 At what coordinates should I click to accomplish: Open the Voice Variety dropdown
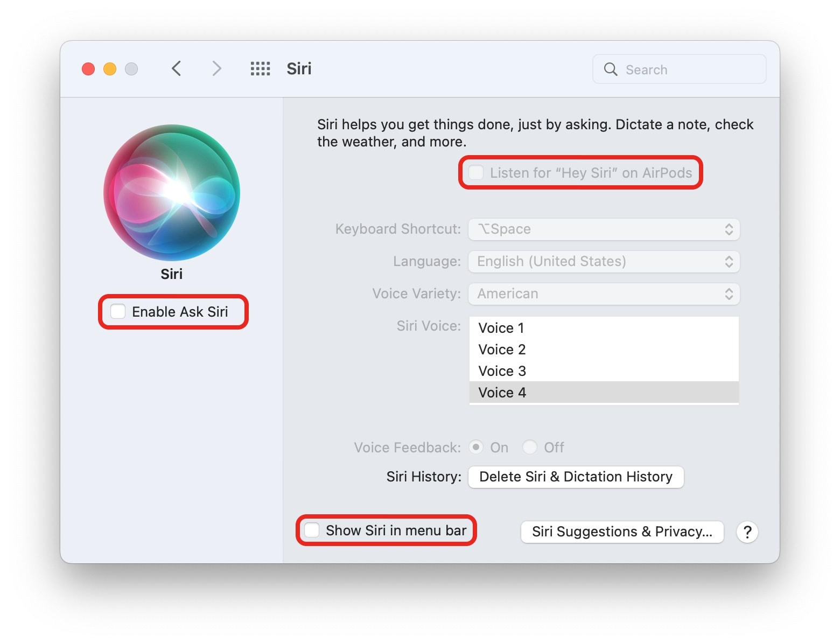(x=604, y=294)
